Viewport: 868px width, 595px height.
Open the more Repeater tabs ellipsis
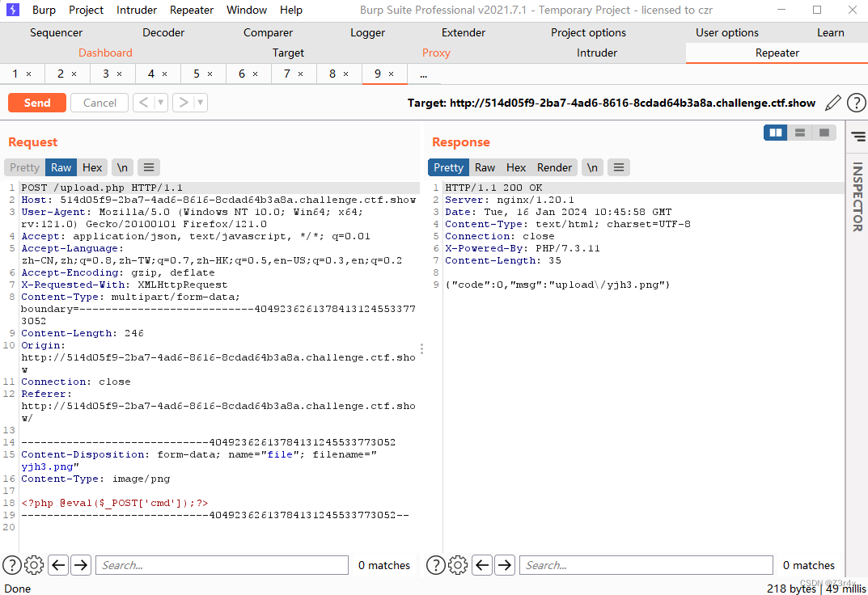coord(423,74)
